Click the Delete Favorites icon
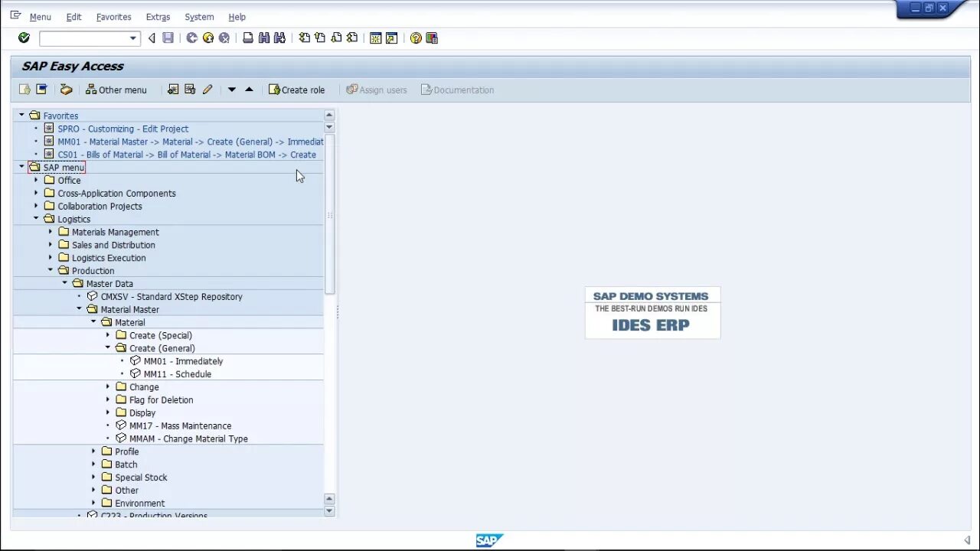This screenshot has width=980, height=551. pyautogui.click(x=190, y=90)
